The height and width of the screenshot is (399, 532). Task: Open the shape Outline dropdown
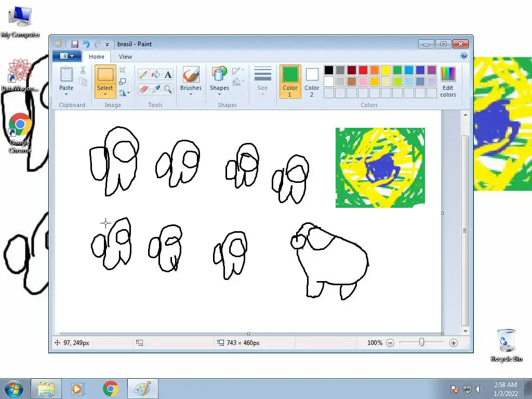click(238, 71)
